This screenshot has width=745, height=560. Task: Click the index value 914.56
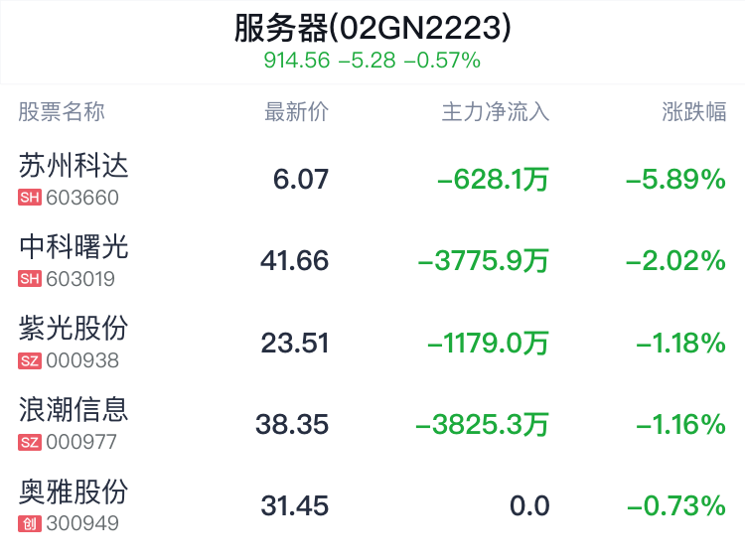[x=296, y=61]
